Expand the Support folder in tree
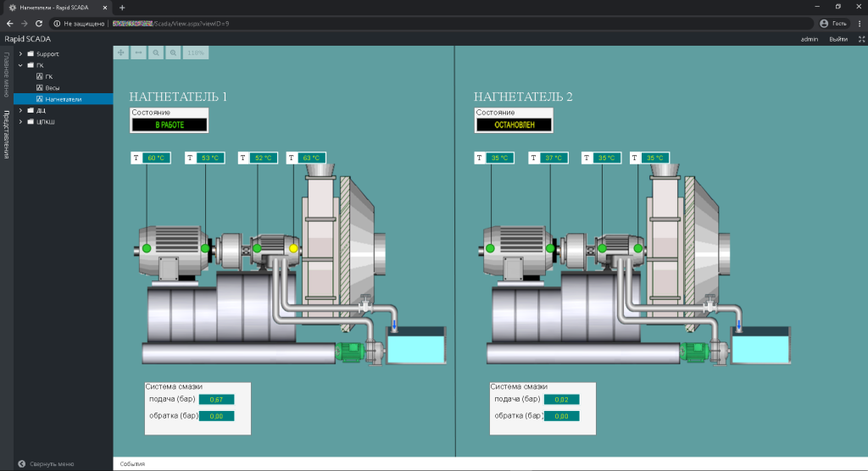Image resolution: width=868 pixels, height=471 pixels. pyautogui.click(x=20, y=54)
